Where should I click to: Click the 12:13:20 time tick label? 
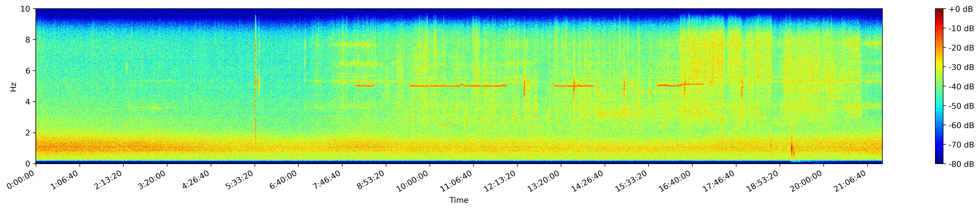(x=501, y=181)
